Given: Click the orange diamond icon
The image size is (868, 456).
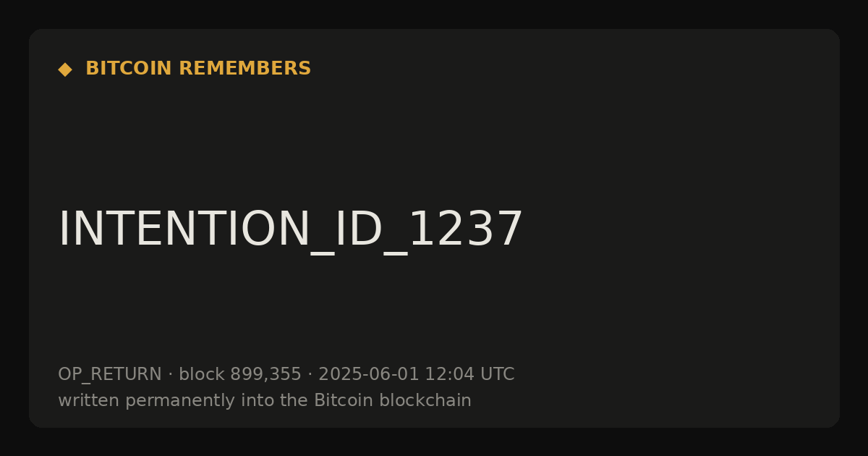Looking at the screenshot, I should (x=65, y=69).
